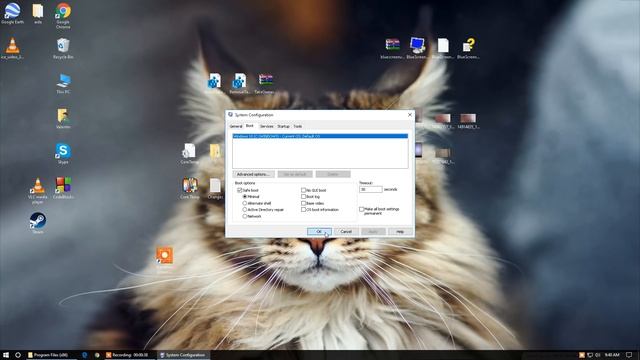This screenshot has height=360, width=640.
Task: Switch to the Boot tab
Action: (x=250, y=126)
